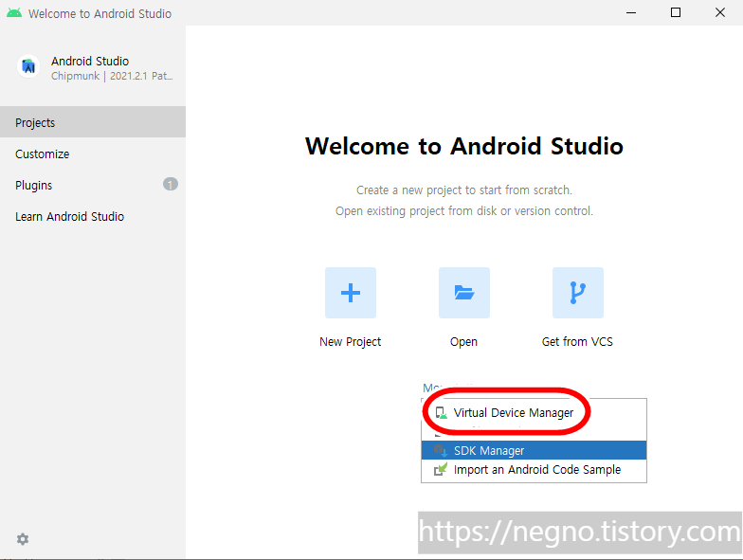Image resolution: width=743 pixels, height=560 pixels.
Task: Click the New Project plus icon
Action: [x=351, y=292]
